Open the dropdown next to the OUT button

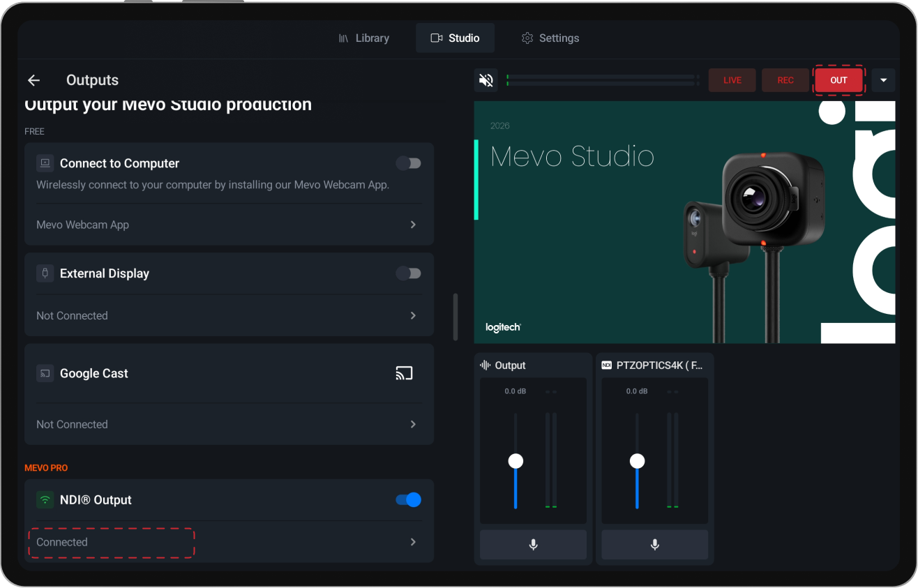[883, 80]
